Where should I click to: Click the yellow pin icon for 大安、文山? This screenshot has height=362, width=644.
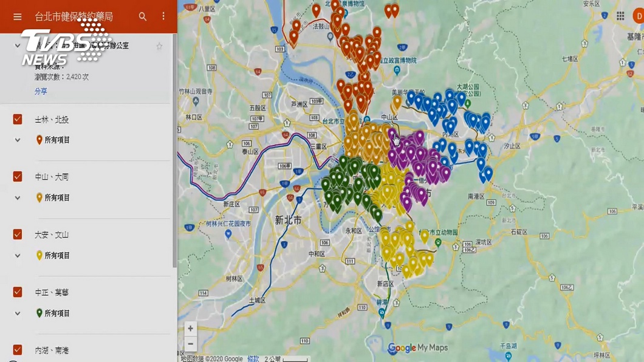[x=39, y=256]
